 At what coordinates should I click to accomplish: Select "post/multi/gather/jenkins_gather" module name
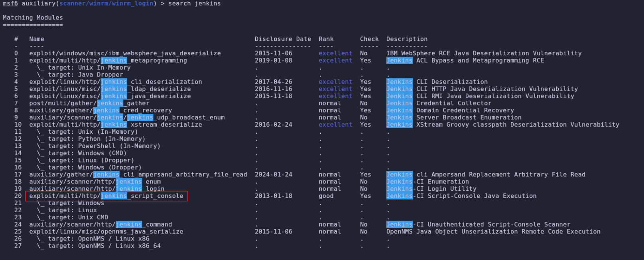click(89, 104)
